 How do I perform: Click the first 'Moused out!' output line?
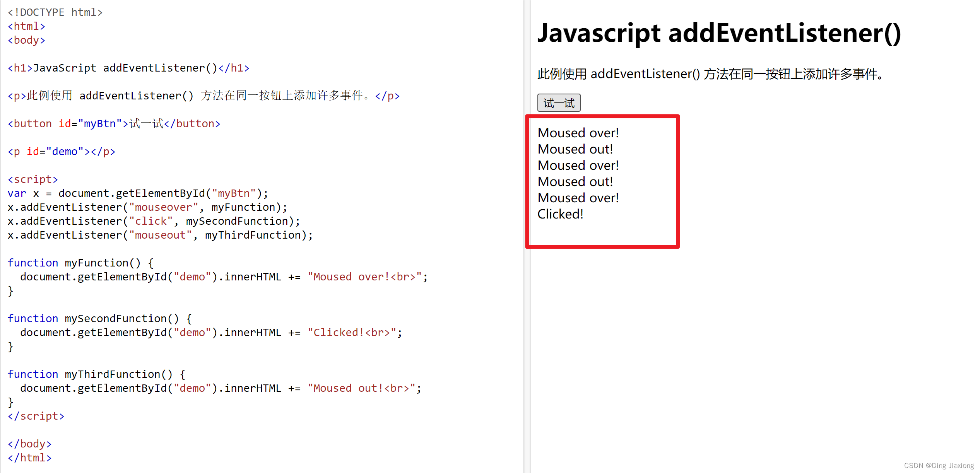[575, 149]
